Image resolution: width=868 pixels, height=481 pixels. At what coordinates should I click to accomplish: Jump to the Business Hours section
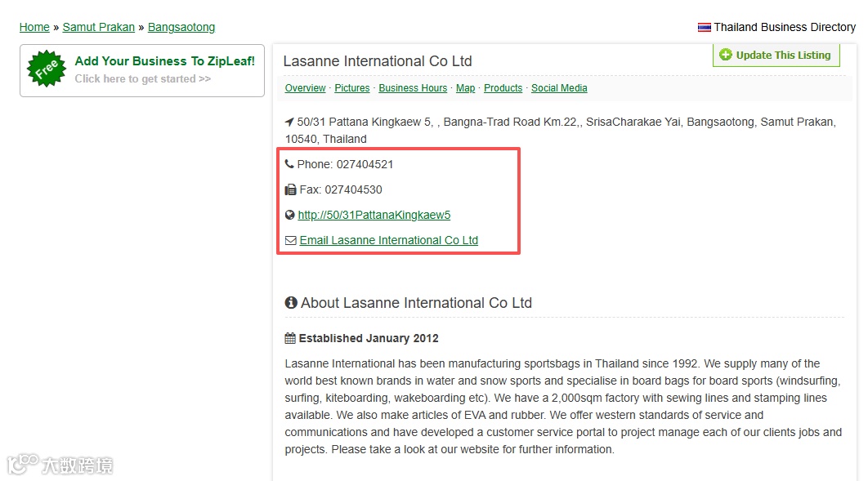click(413, 88)
